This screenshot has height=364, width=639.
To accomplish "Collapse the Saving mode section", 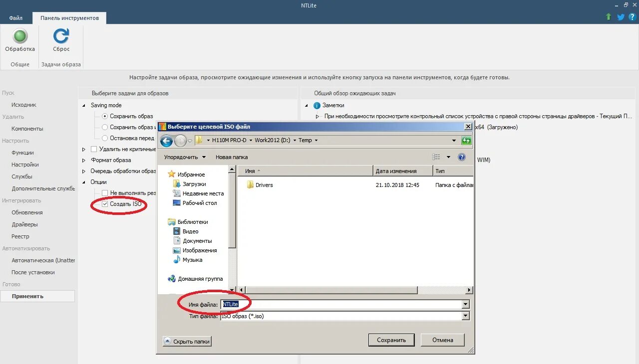I will point(83,106).
